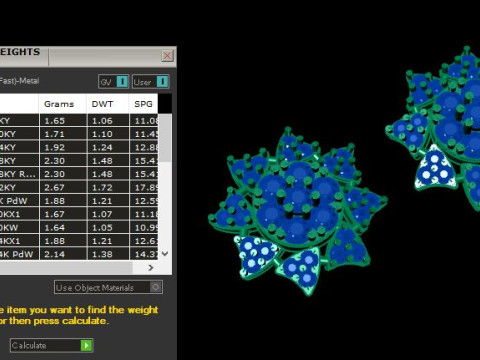Click the Calculate button
Image resolution: width=480 pixels, height=360 pixels.
52,345
